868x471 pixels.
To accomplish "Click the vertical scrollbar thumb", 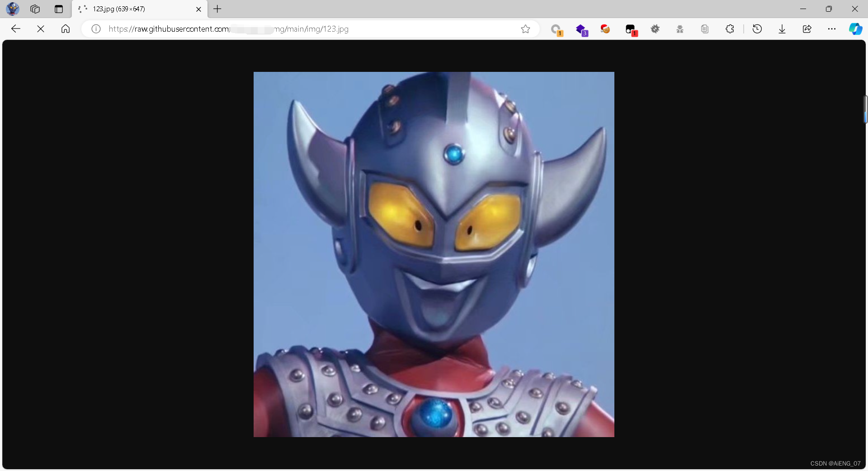I will pyautogui.click(x=865, y=109).
